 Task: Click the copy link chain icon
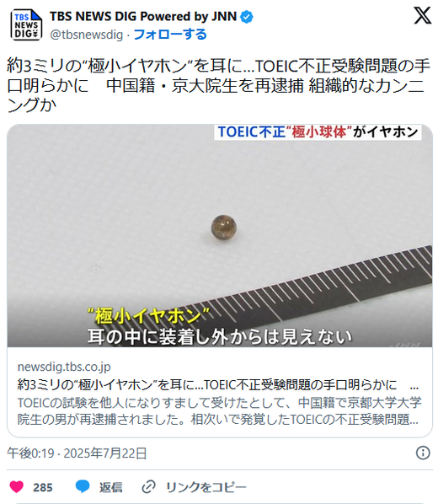(x=149, y=486)
